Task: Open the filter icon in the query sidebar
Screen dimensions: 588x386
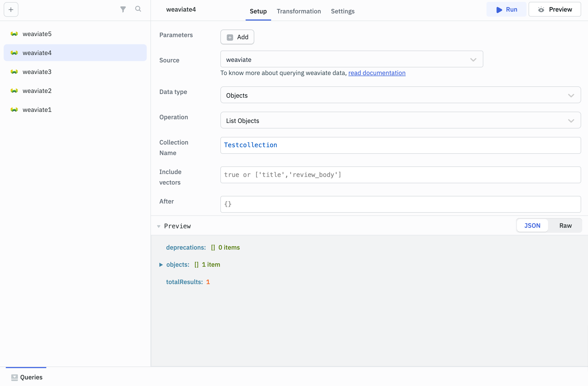Action: (x=123, y=9)
